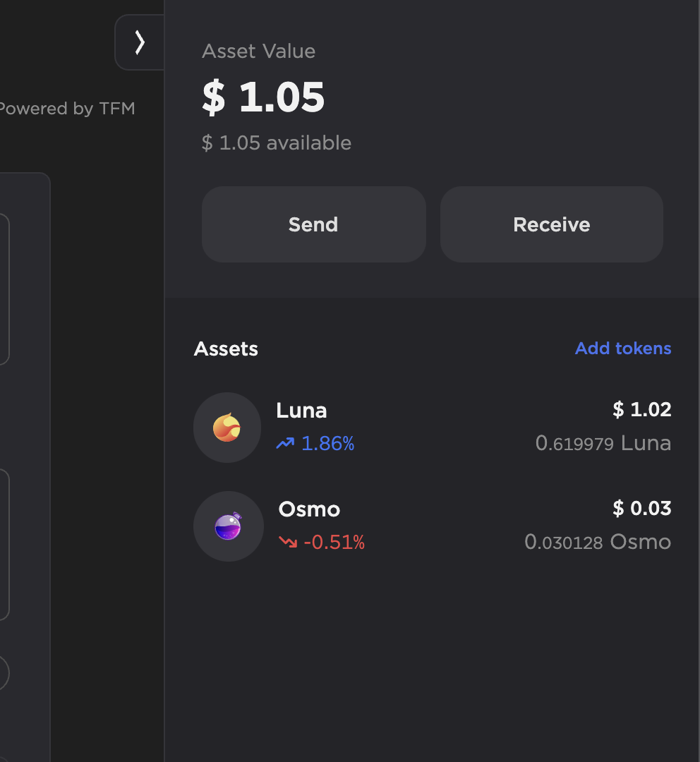Click the large $ 1.05 total value

click(x=263, y=97)
